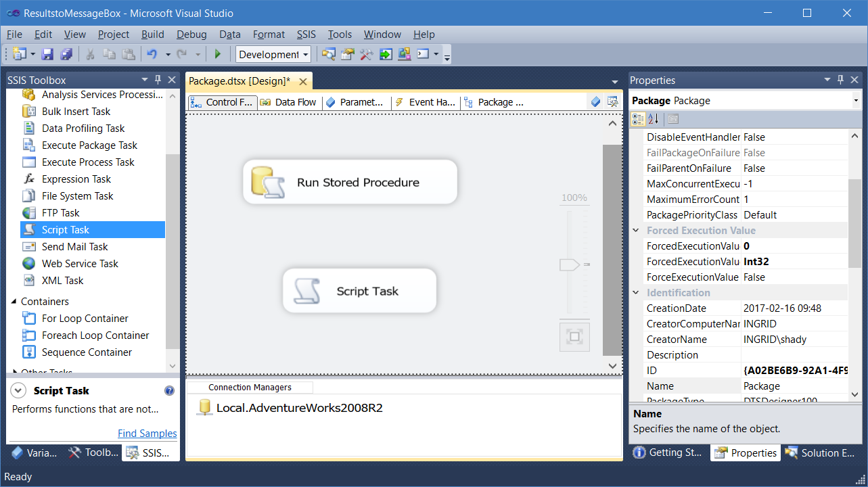The width and height of the screenshot is (868, 487).
Task: Pin the SSIS Toolbox panel
Action: (158, 80)
